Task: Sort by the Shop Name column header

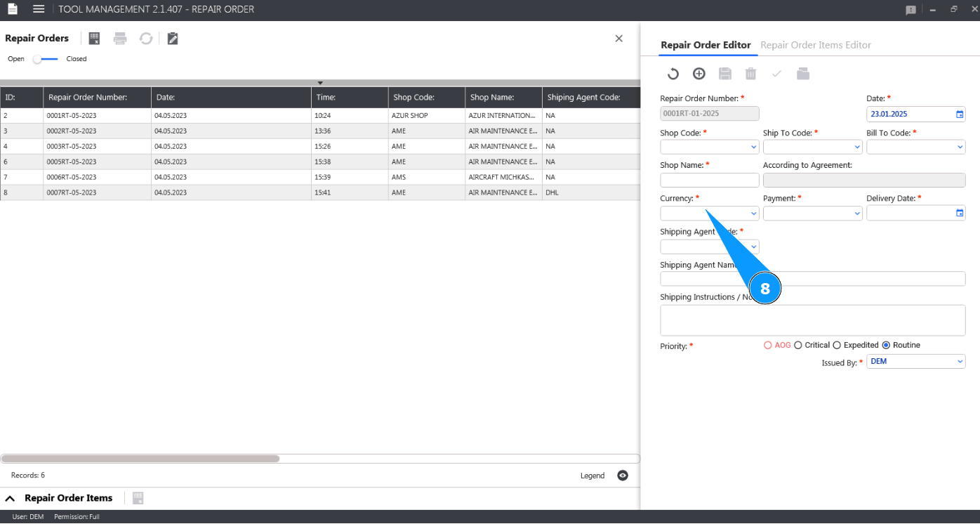Action: click(x=504, y=98)
